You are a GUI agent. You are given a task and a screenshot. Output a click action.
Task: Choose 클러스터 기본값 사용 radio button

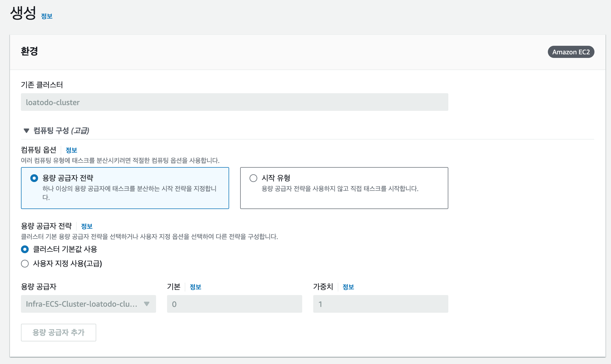(x=25, y=249)
